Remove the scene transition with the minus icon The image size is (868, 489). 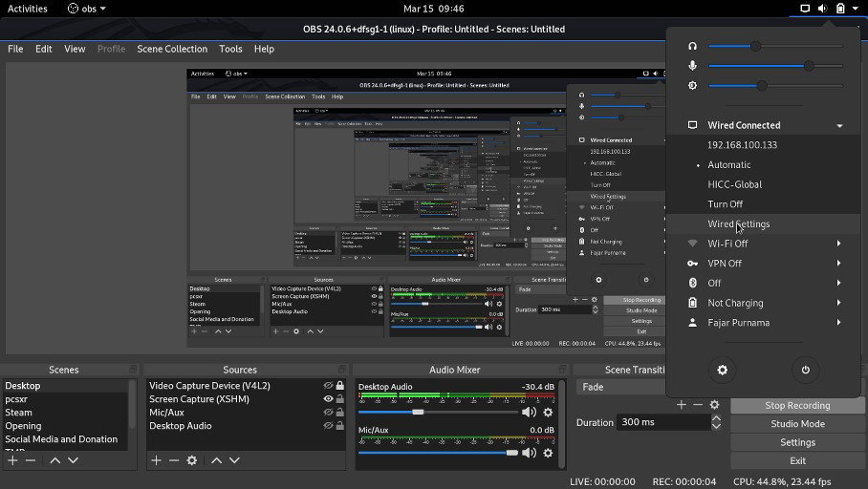(x=698, y=405)
